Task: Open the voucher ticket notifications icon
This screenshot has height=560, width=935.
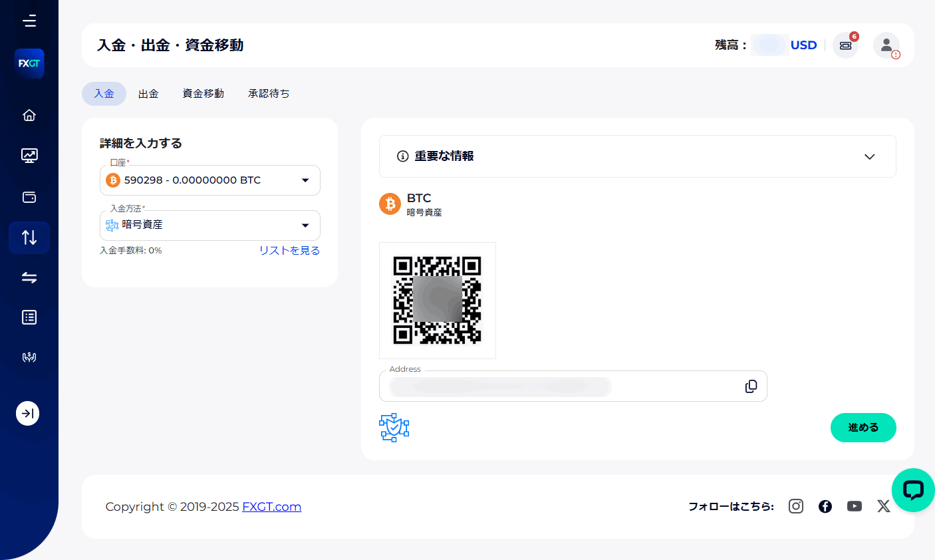Action: click(x=846, y=45)
